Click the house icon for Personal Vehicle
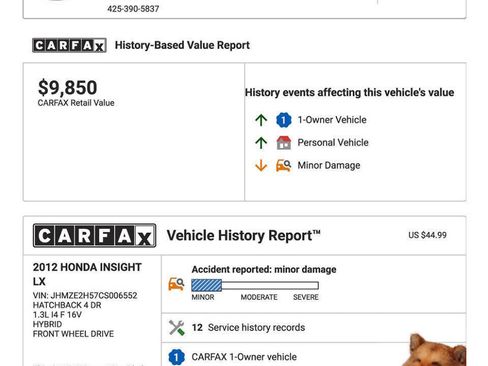 (284, 142)
